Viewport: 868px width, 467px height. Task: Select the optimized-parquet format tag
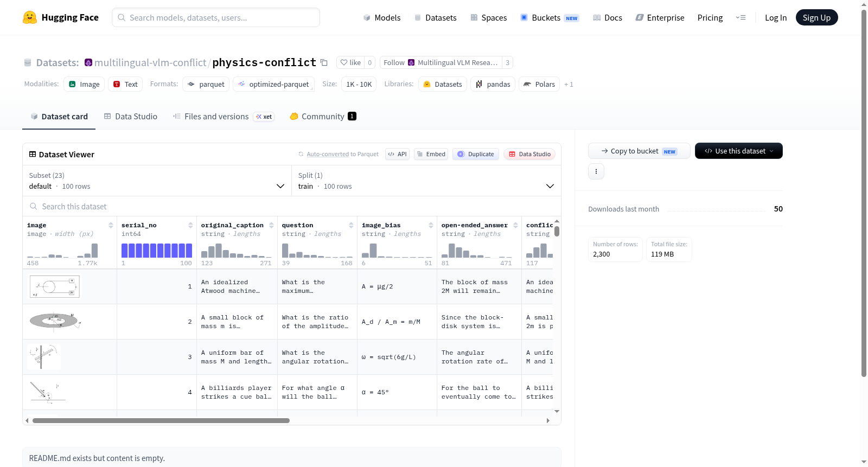(273, 84)
